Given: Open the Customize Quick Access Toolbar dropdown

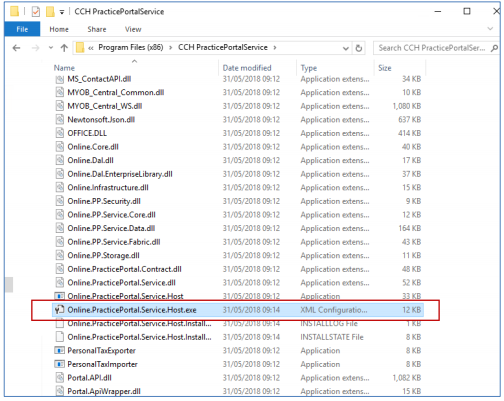Looking at the screenshot, I should (62, 12).
